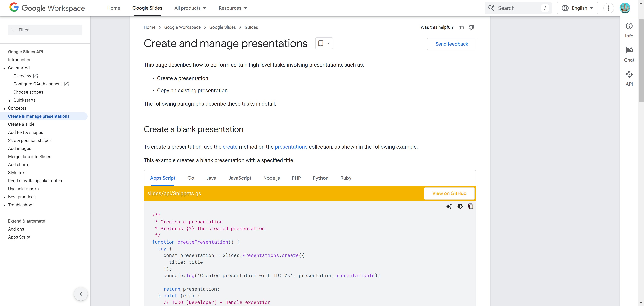Click the search magnifier icon
644x306 pixels.
[x=492, y=8]
